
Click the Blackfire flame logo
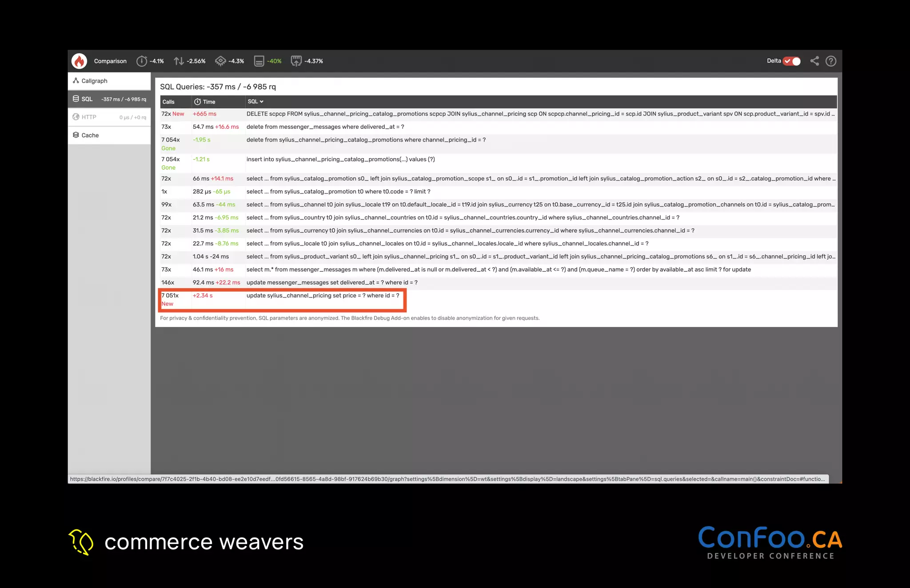tap(80, 61)
